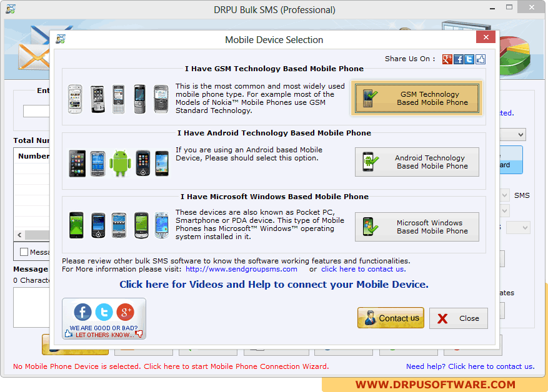Click the Google+ share icon at top
Image resolution: width=548 pixels, height=392 pixels.
[x=447, y=59]
